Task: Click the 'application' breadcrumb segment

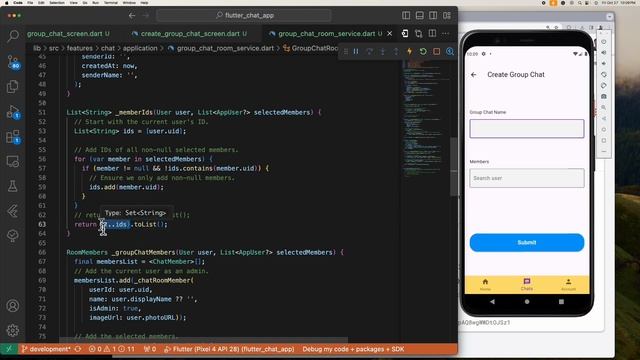Action: (140, 48)
